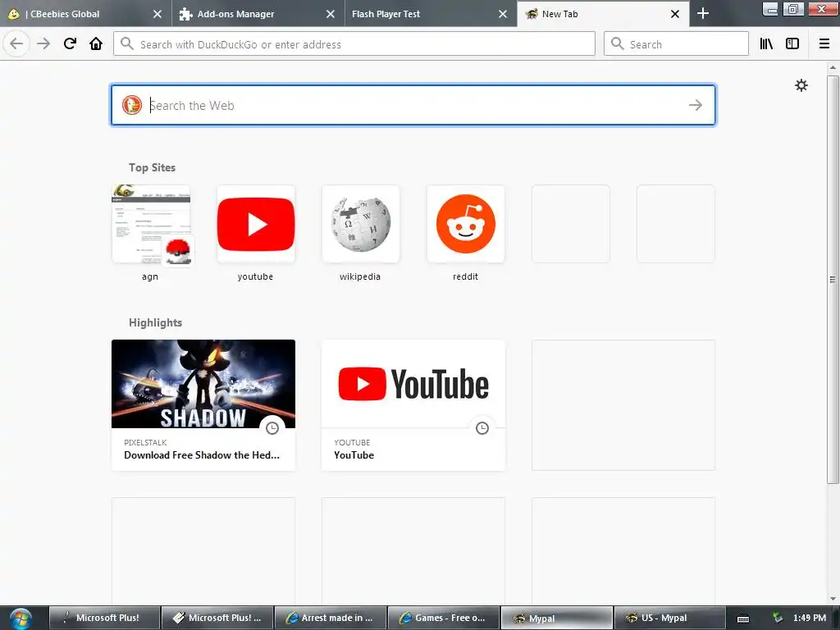The image size is (840, 630).
Task: Open the hamburger application menu
Action: (824, 44)
